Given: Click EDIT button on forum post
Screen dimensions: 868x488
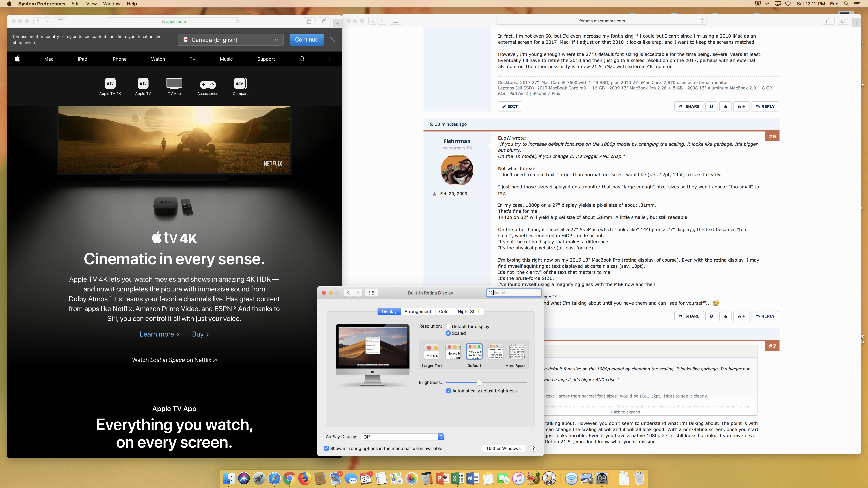Looking at the screenshot, I should (510, 106).
